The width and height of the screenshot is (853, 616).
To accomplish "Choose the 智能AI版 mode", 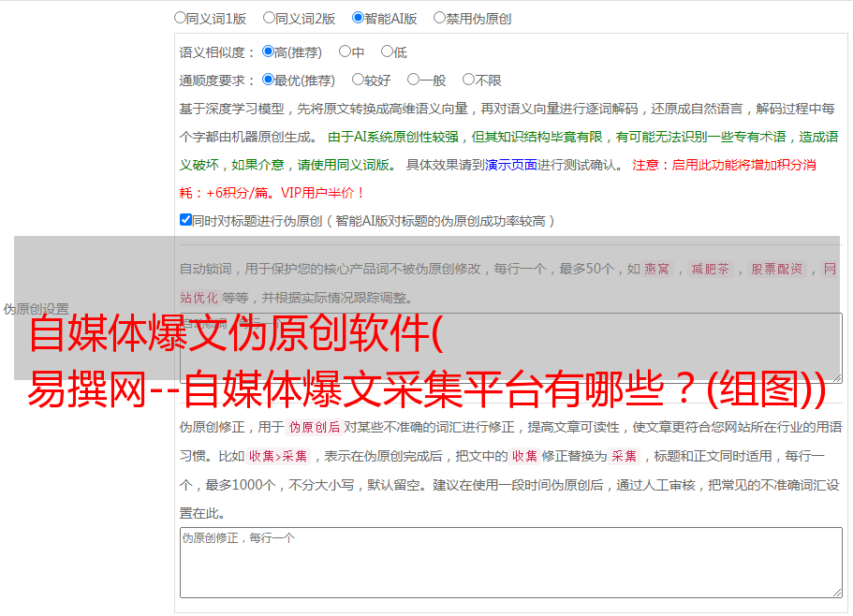I will (359, 17).
